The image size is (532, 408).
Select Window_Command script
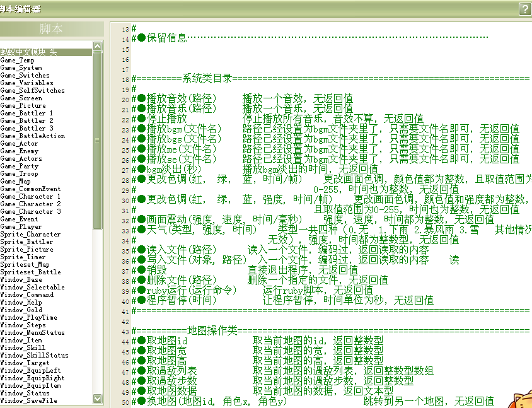27,294
